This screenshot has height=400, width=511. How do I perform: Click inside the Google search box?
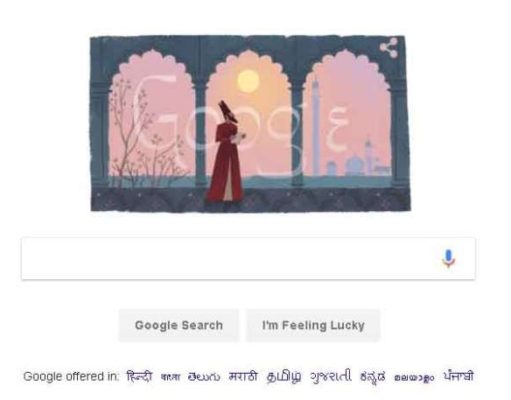click(248, 259)
